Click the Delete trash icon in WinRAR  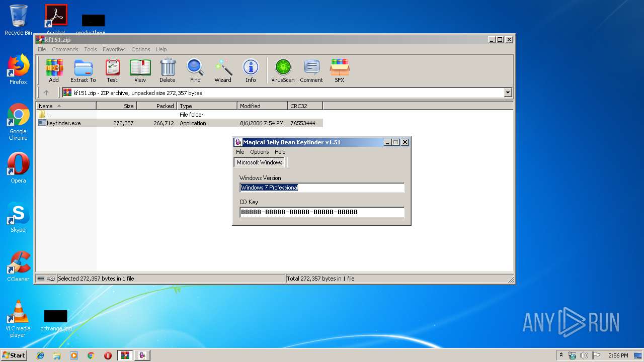coord(168,70)
